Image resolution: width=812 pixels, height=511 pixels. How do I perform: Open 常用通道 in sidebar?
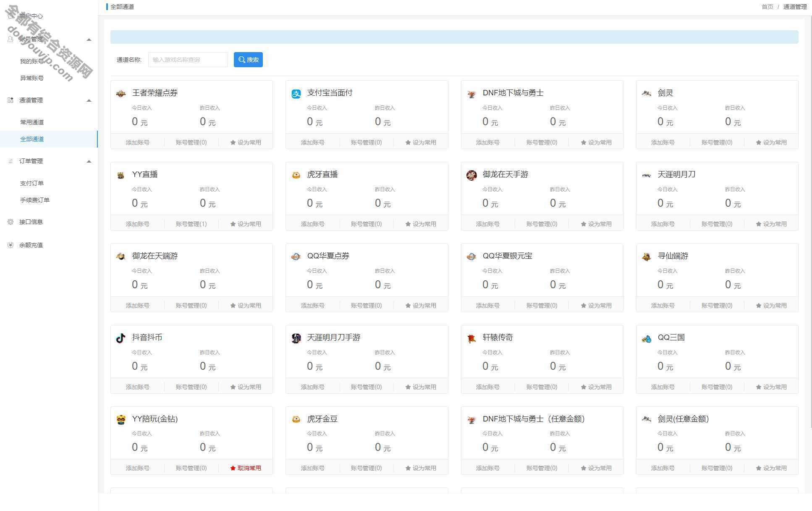pos(32,122)
